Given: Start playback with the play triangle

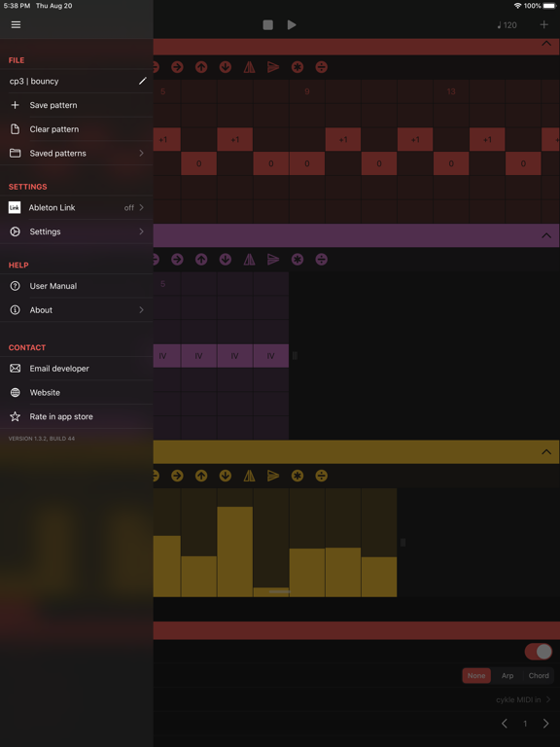Looking at the screenshot, I should 292,24.
